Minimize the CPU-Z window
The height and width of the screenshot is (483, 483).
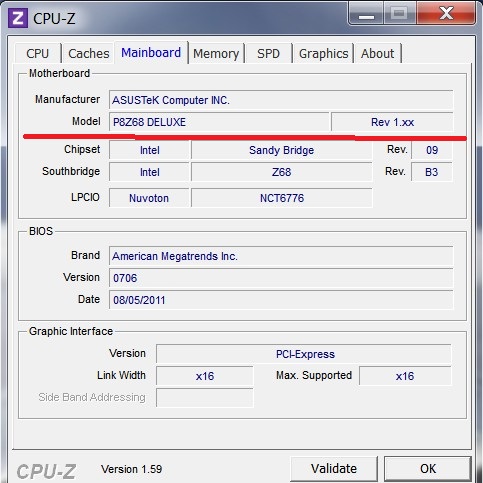(366, 14)
